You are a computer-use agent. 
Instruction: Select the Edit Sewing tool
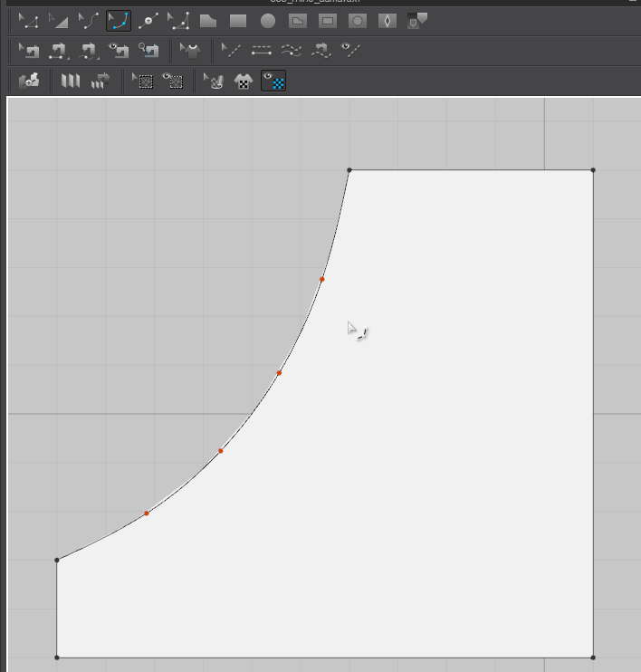click(29, 51)
